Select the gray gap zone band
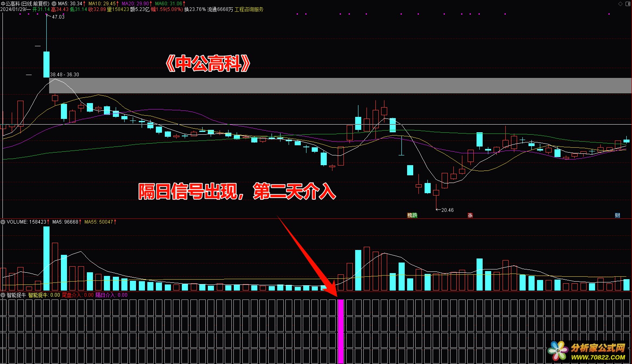Screen dimensions: 632x364 (340, 86)
